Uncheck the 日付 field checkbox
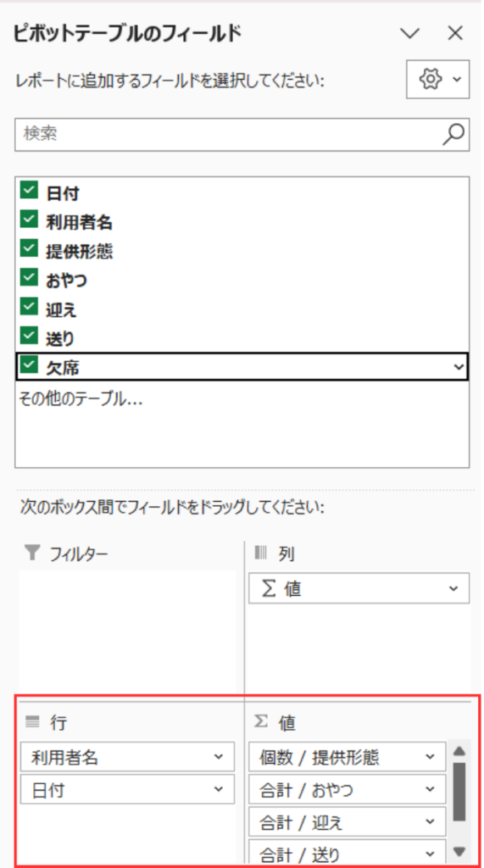 pos(28,190)
